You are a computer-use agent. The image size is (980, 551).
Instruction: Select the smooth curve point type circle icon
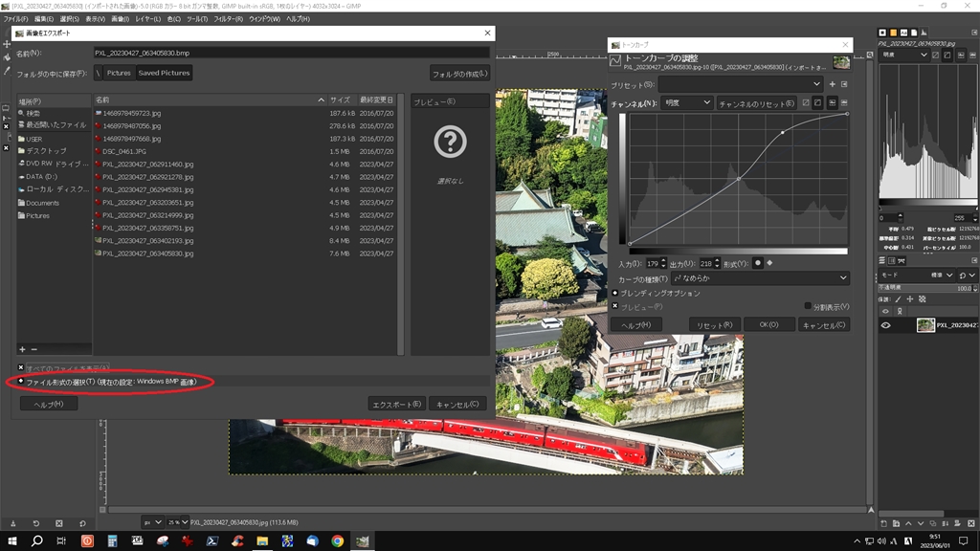tap(759, 263)
